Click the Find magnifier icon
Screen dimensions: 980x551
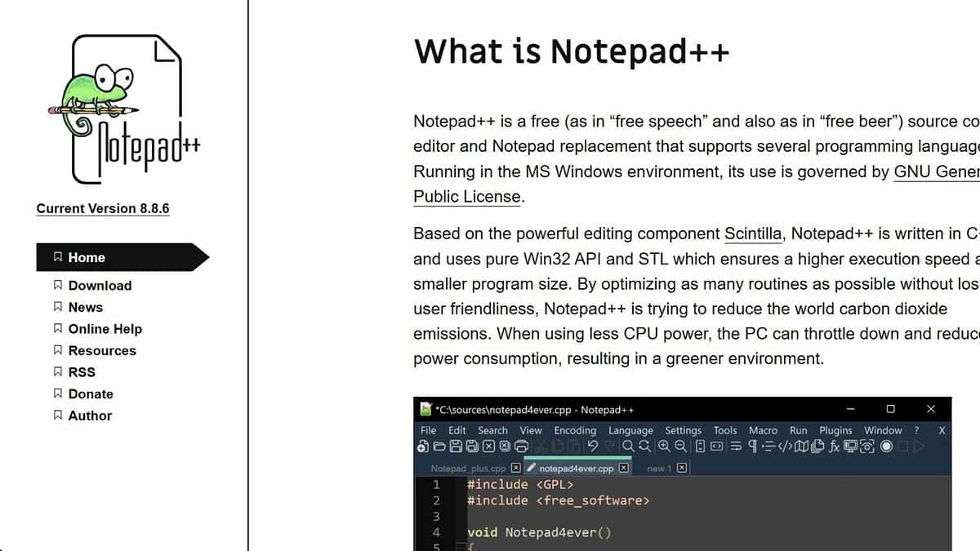[628, 447]
